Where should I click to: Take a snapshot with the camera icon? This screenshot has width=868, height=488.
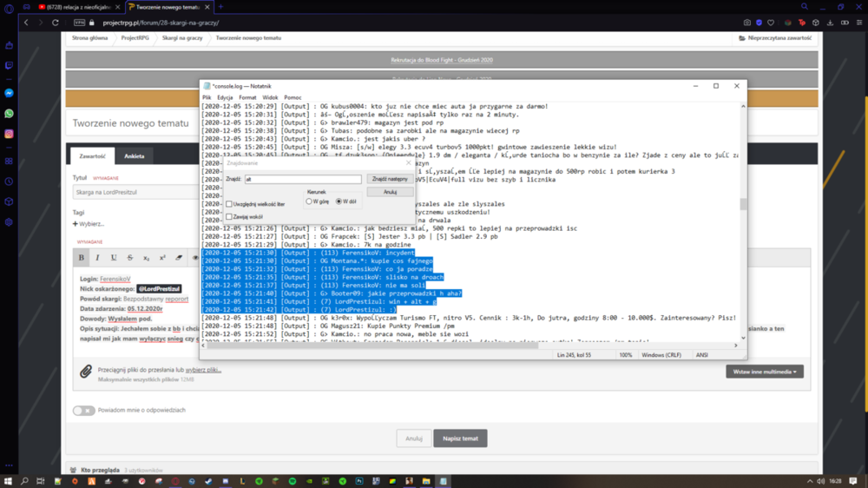click(x=747, y=23)
